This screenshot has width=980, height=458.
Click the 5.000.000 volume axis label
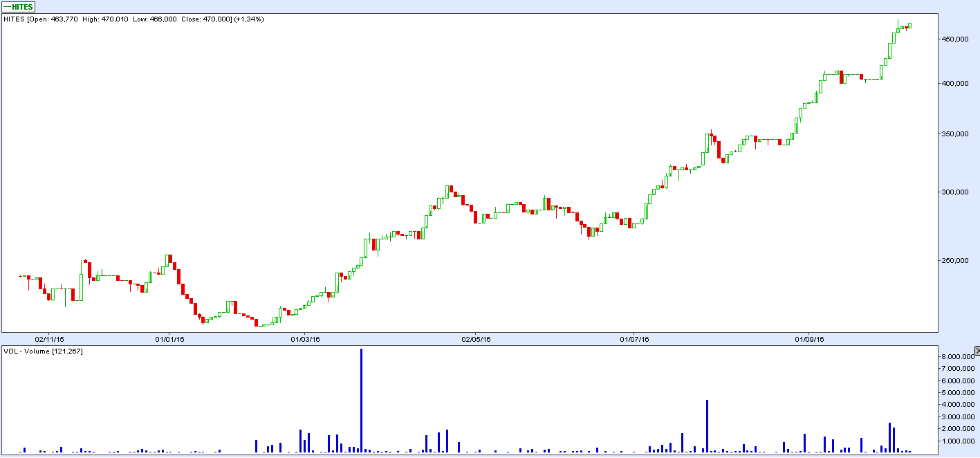click(x=956, y=393)
